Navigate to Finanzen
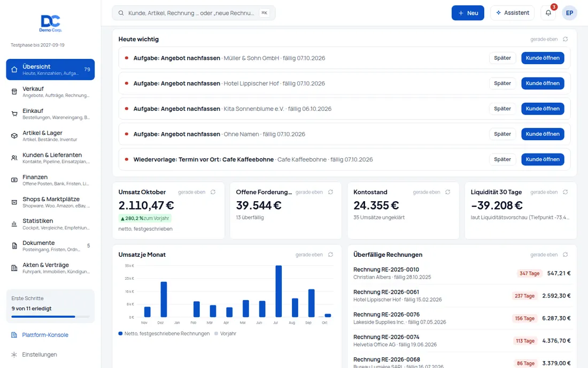 point(50,180)
